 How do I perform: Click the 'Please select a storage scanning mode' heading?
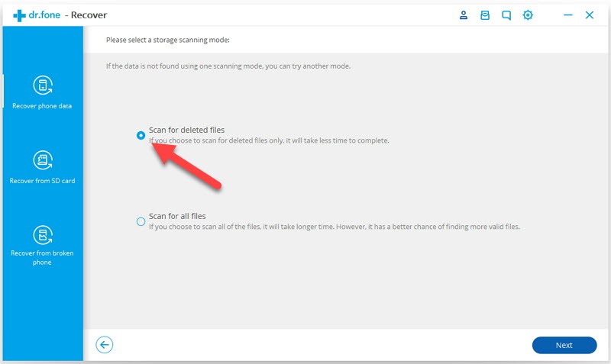[168, 40]
